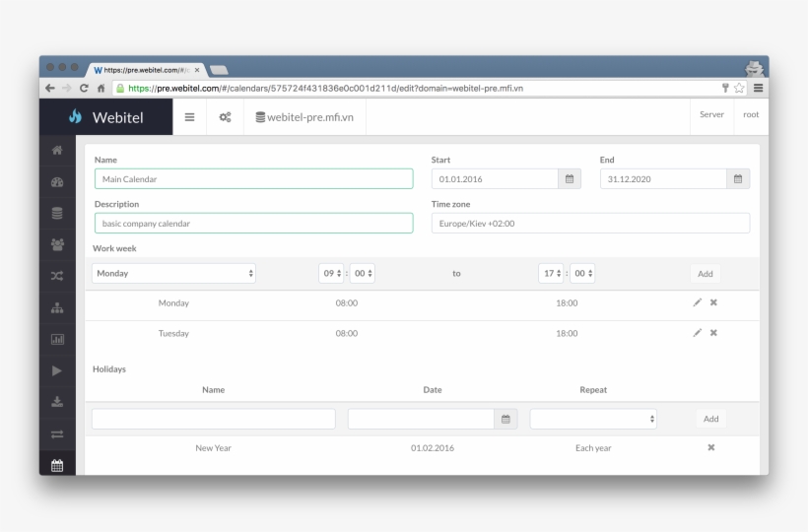This screenshot has width=808, height=532.
Task: Open the holiday Date calendar picker
Action: pyautogui.click(x=505, y=420)
